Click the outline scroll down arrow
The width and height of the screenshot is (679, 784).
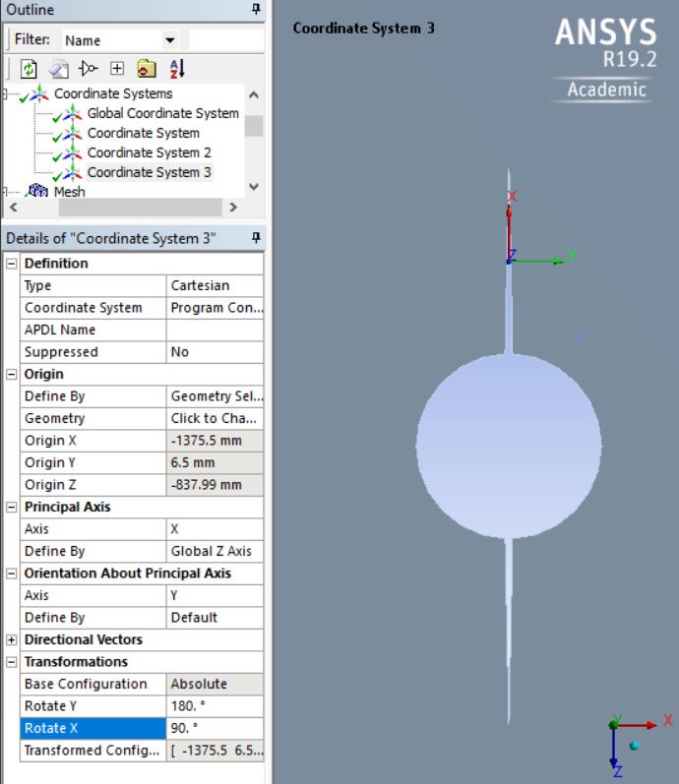point(254,187)
